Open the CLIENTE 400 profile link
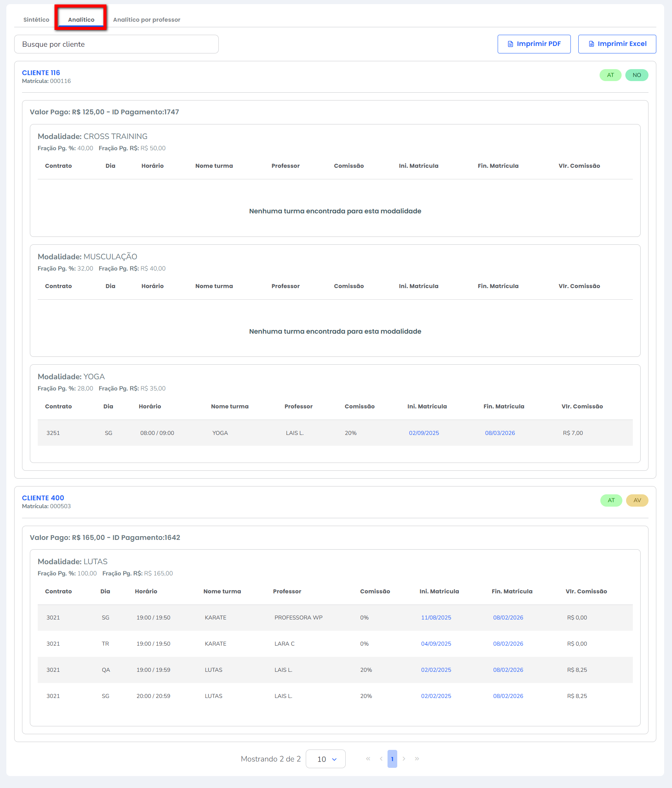Viewport: 672px width, 788px height. (43, 498)
